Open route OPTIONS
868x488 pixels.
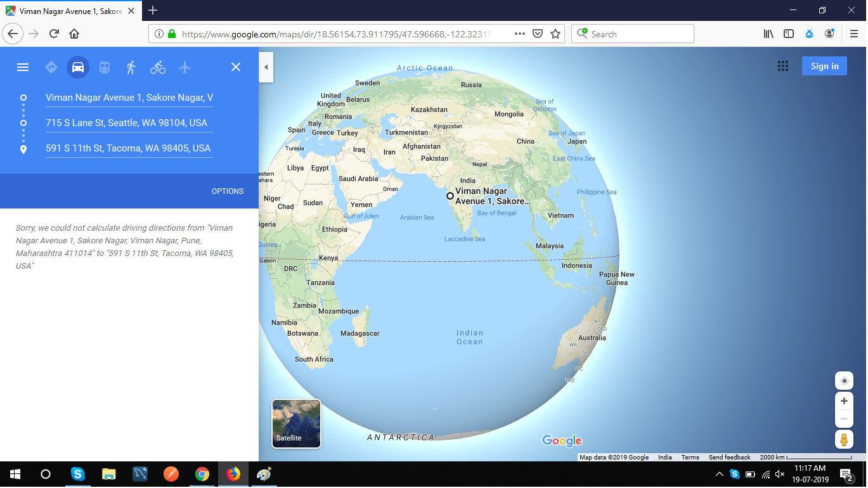click(x=228, y=191)
